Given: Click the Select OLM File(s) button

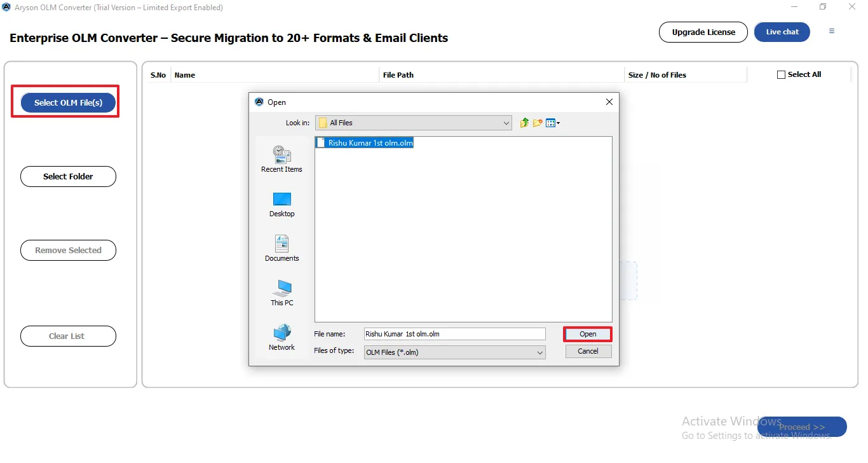Looking at the screenshot, I should [68, 102].
